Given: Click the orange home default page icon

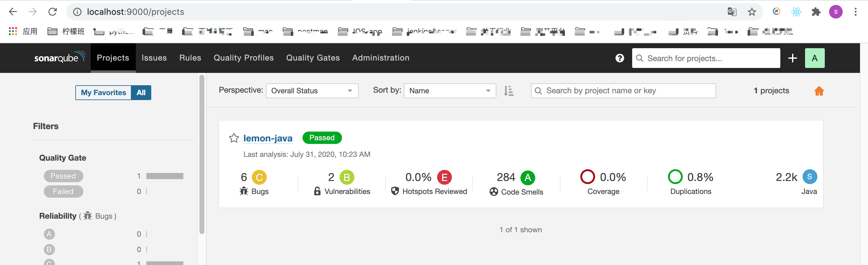Looking at the screenshot, I should [x=819, y=91].
